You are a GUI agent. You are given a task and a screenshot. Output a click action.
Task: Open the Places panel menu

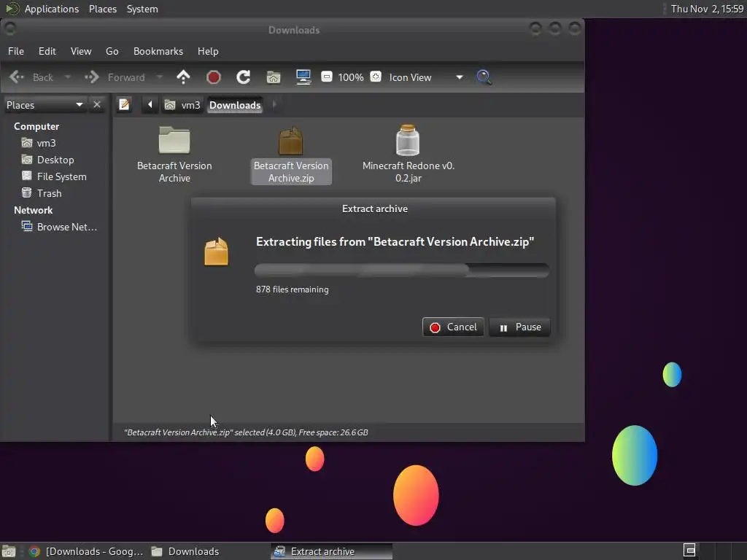pyautogui.click(x=103, y=9)
